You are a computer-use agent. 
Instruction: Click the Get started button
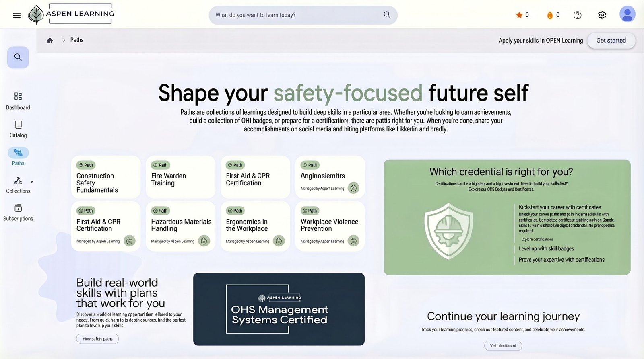pos(611,41)
